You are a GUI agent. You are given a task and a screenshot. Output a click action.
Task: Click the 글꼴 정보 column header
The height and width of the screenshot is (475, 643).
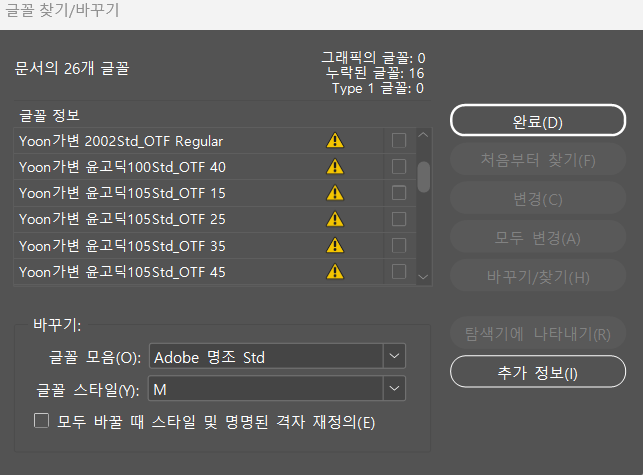point(49,115)
